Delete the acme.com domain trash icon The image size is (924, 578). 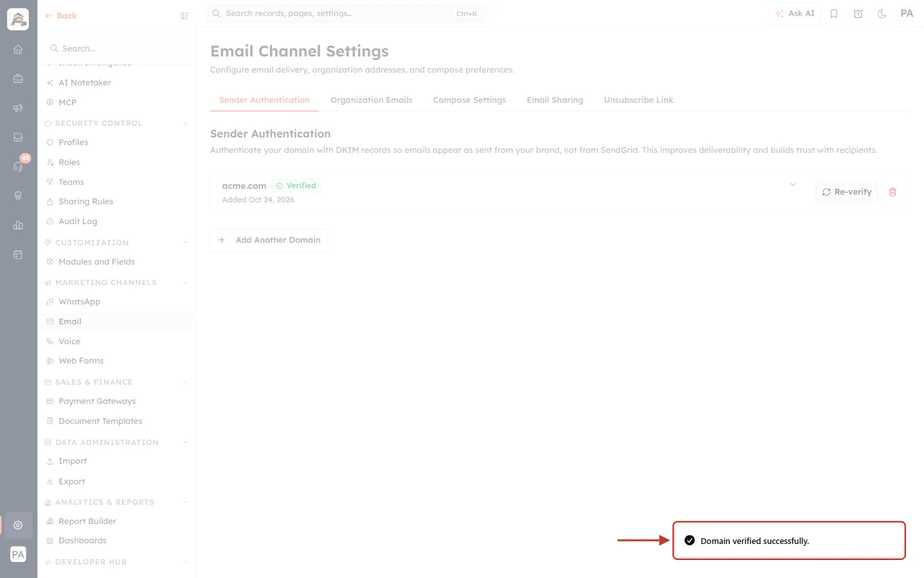(893, 192)
